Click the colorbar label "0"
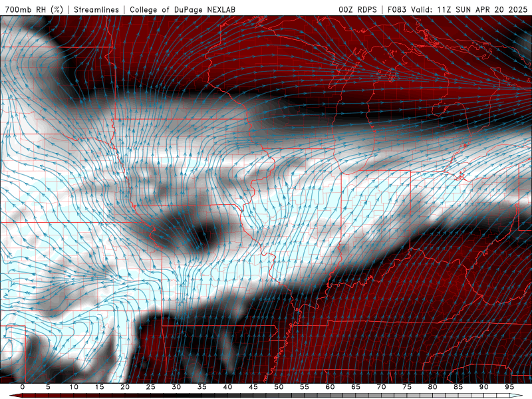This screenshot has height=399, width=532. click(x=23, y=387)
